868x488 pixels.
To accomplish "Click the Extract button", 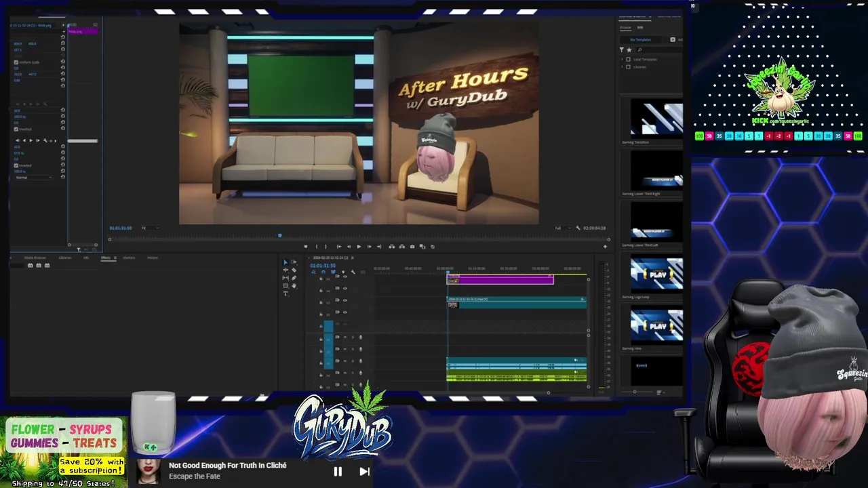I will click(x=402, y=247).
